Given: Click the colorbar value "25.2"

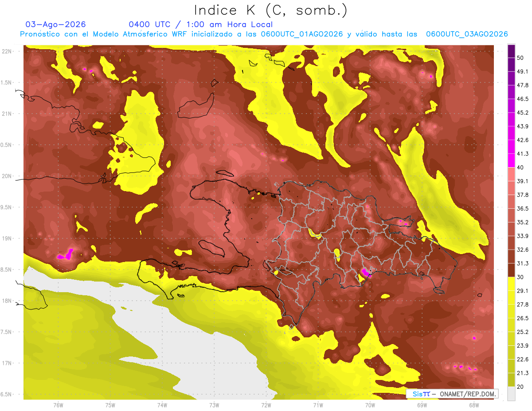Looking at the screenshot, I should 523,332.
